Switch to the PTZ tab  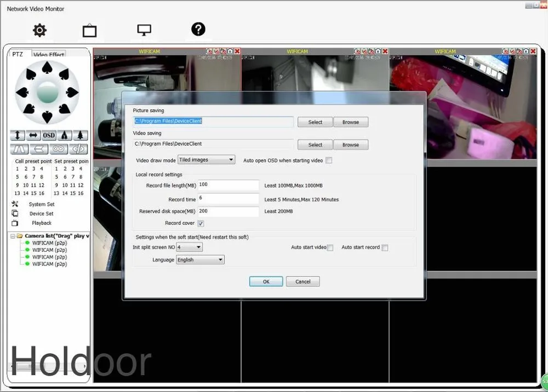pos(18,54)
